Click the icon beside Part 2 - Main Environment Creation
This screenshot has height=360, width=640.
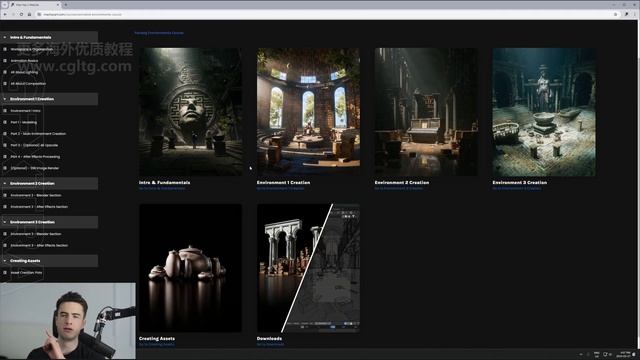point(5,133)
